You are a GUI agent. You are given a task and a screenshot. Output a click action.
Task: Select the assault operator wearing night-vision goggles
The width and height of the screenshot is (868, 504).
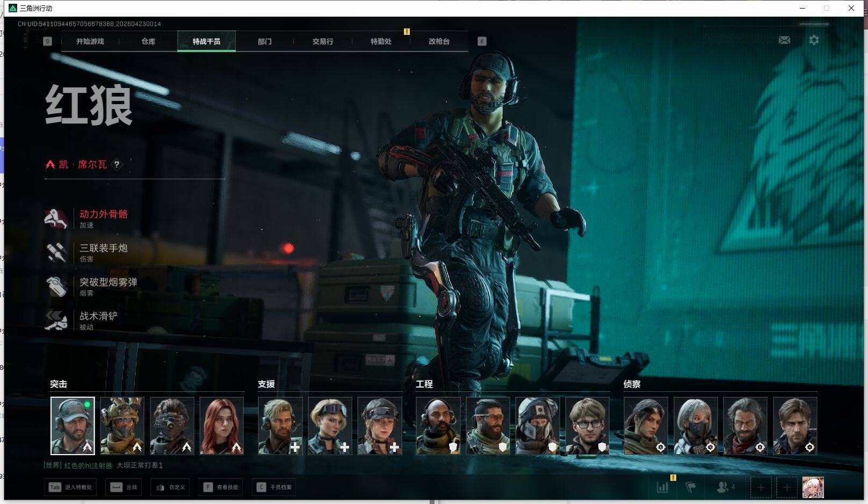172,426
